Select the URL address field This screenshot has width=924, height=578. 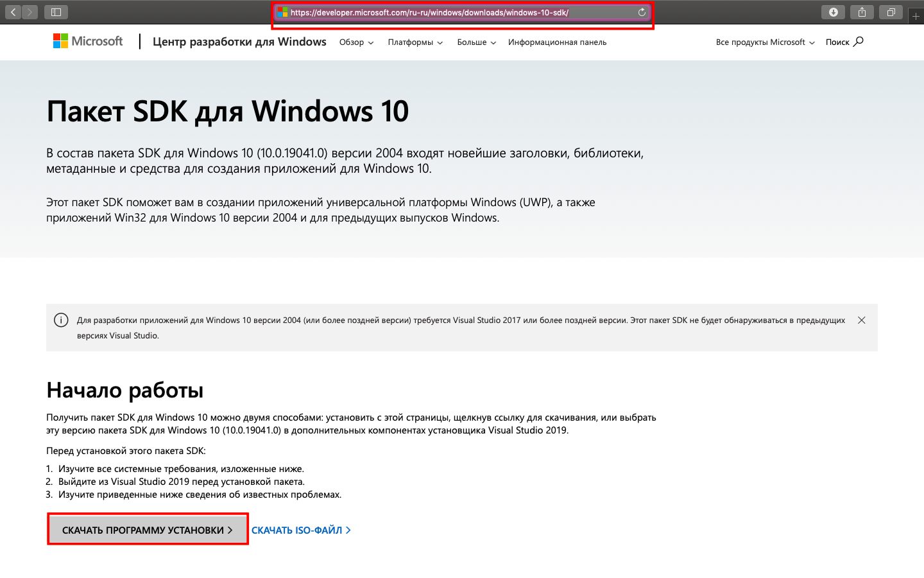coord(461,12)
